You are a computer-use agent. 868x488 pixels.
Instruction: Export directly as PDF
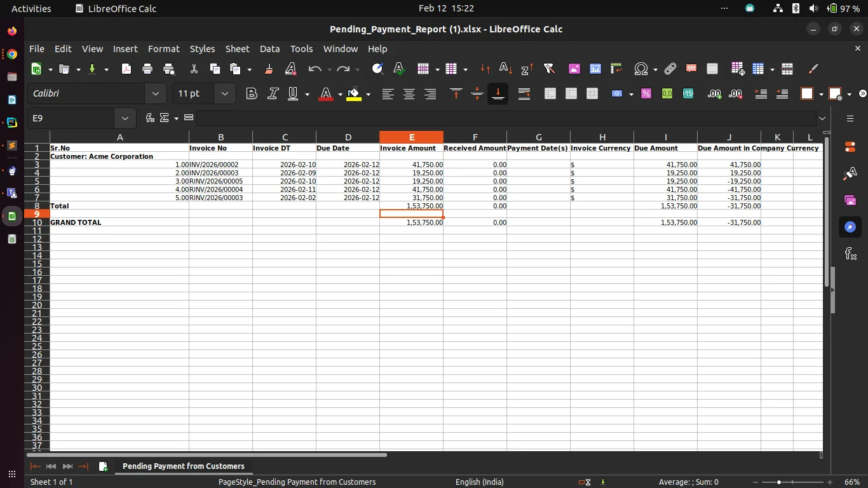pos(126,69)
